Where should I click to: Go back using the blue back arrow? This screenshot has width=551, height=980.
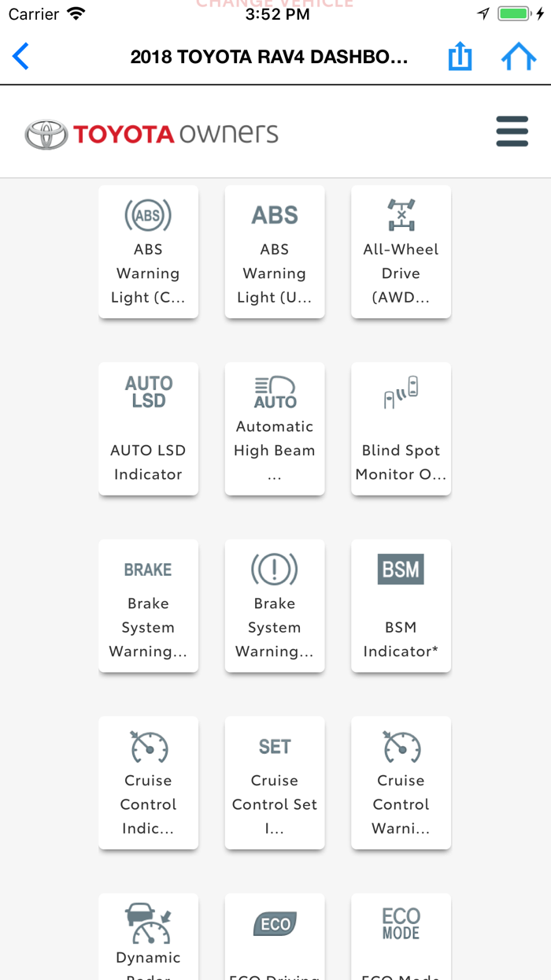tap(20, 56)
